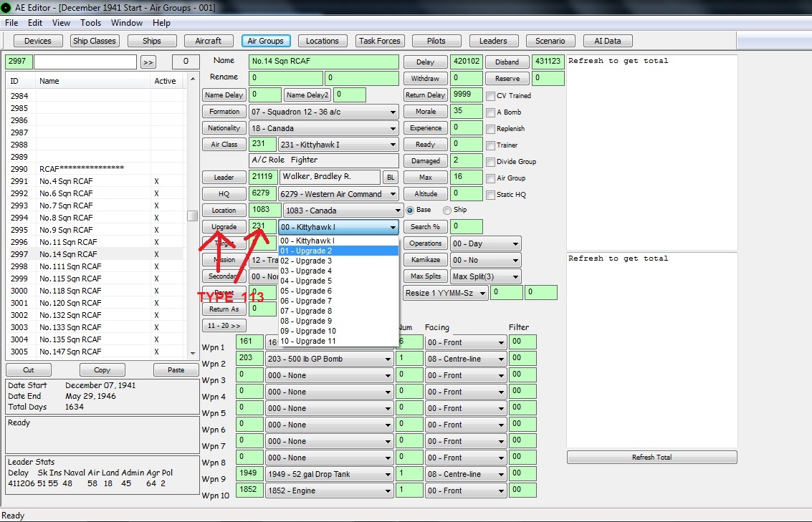Select the Base radio button
This screenshot has width=812, height=522.
tap(410, 210)
